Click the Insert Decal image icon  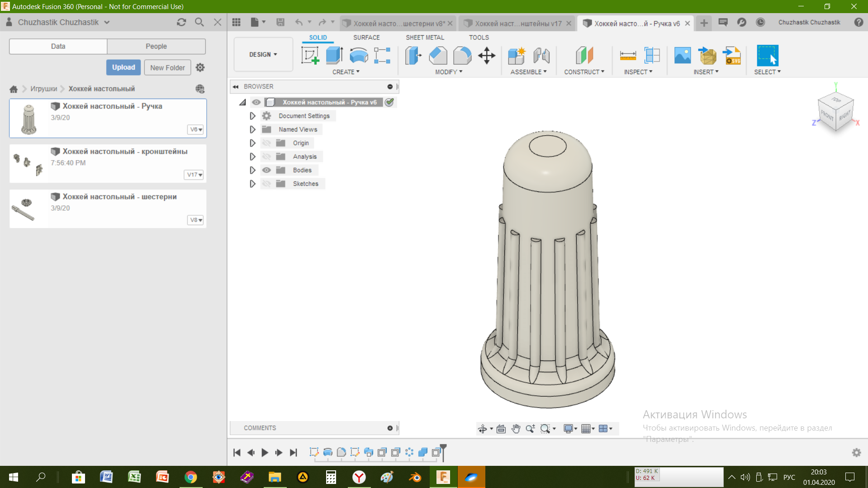point(683,56)
